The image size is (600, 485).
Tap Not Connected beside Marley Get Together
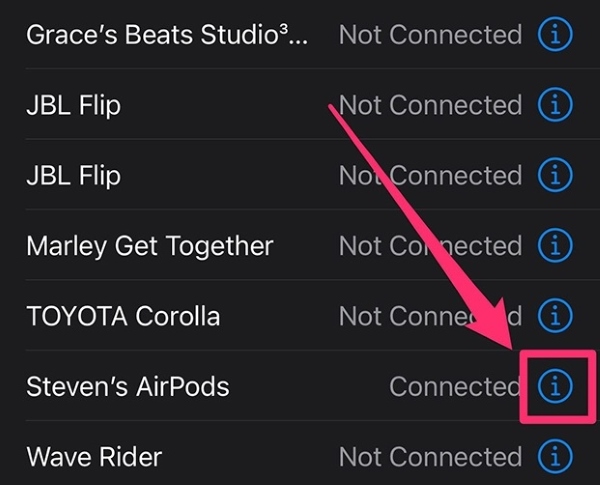(x=430, y=246)
